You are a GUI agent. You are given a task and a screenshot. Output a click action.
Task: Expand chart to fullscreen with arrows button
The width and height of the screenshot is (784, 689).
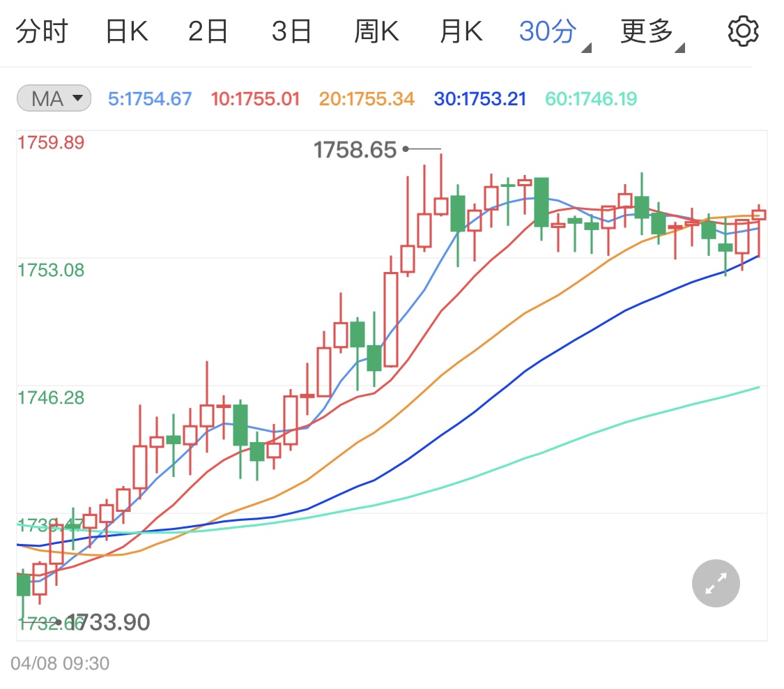716,584
